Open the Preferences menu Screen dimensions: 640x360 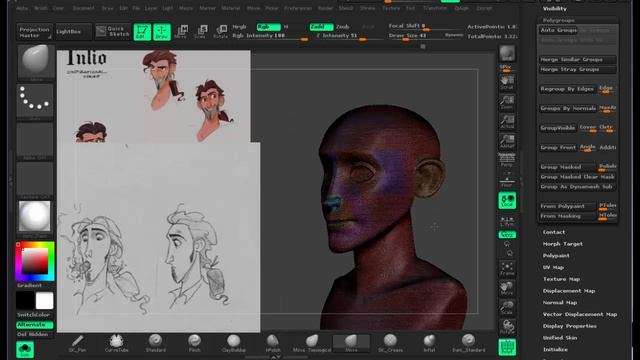coord(298,8)
